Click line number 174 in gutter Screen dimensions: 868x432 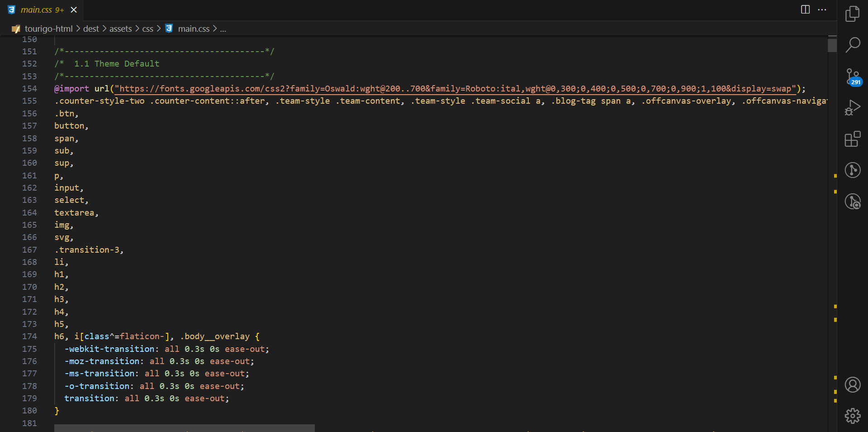tap(29, 336)
